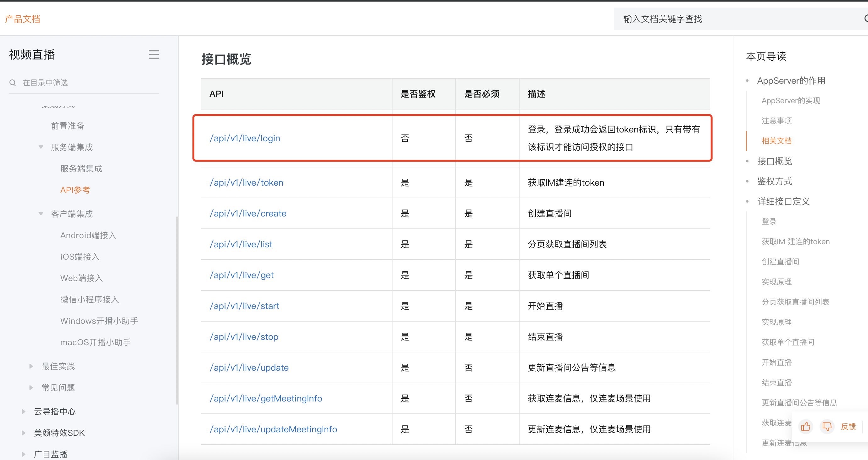Jump to 注意事项 in page guide

pyautogui.click(x=777, y=121)
